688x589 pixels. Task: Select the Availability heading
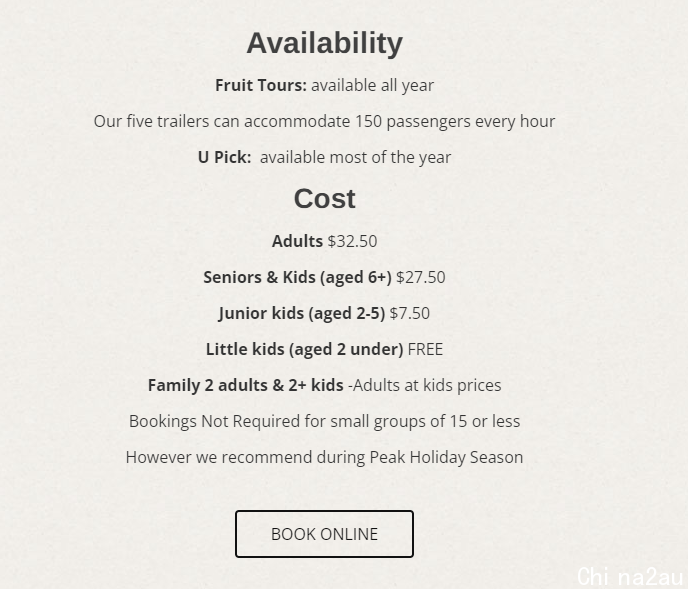click(x=324, y=43)
